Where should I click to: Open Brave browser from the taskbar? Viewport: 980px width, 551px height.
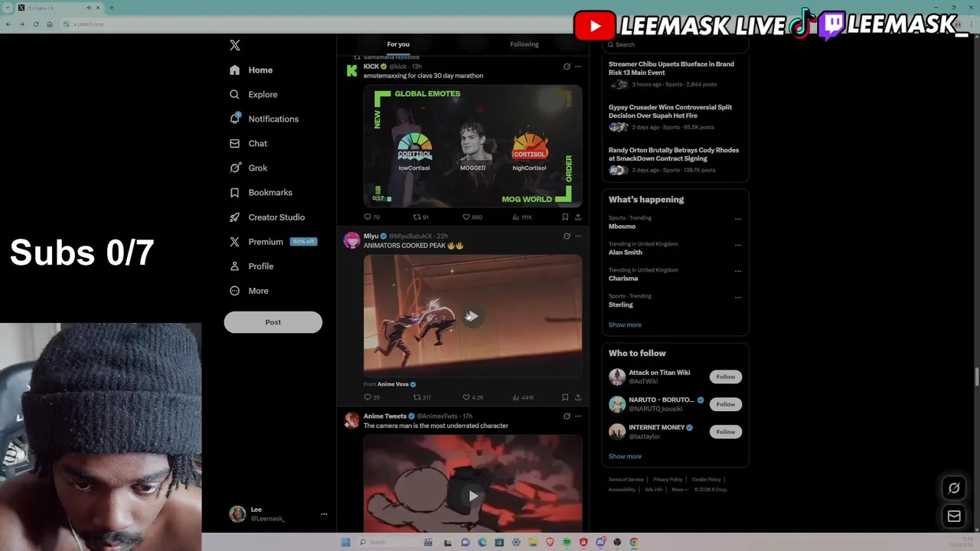click(x=550, y=543)
